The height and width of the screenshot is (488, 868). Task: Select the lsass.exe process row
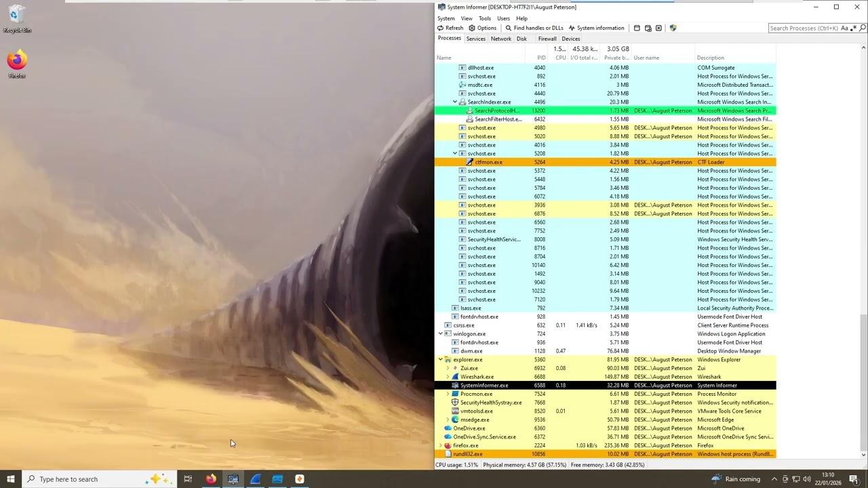coord(606,308)
